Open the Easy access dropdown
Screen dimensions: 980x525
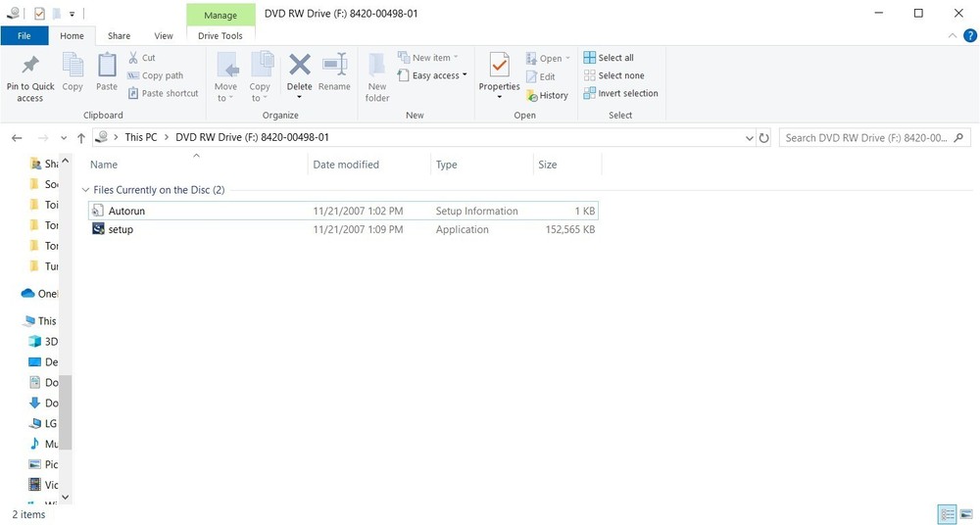pyautogui.click(x=433, y=75)
